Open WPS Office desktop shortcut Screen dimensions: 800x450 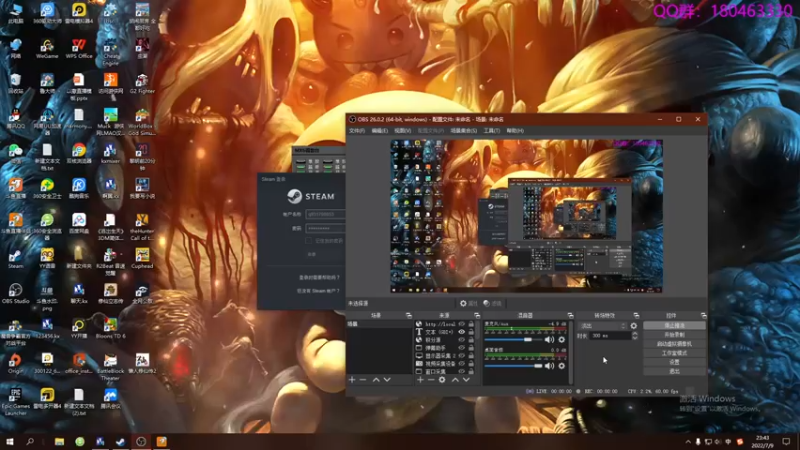(79, 49)
